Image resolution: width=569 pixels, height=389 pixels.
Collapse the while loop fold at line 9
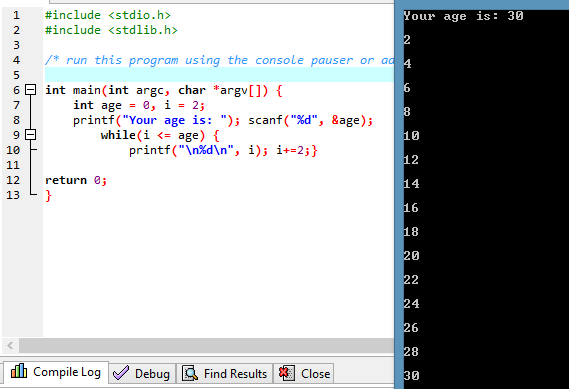pyautogui.click(x=30, y=135)
